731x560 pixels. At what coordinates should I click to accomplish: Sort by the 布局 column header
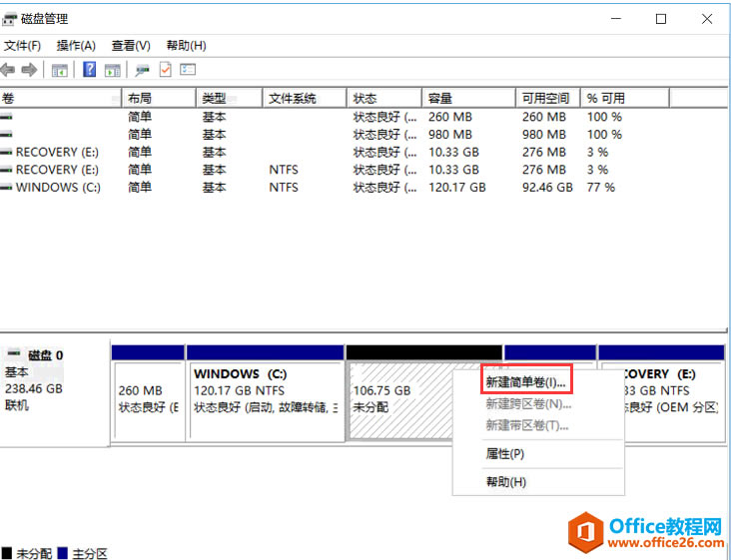(x=159, y=98)
